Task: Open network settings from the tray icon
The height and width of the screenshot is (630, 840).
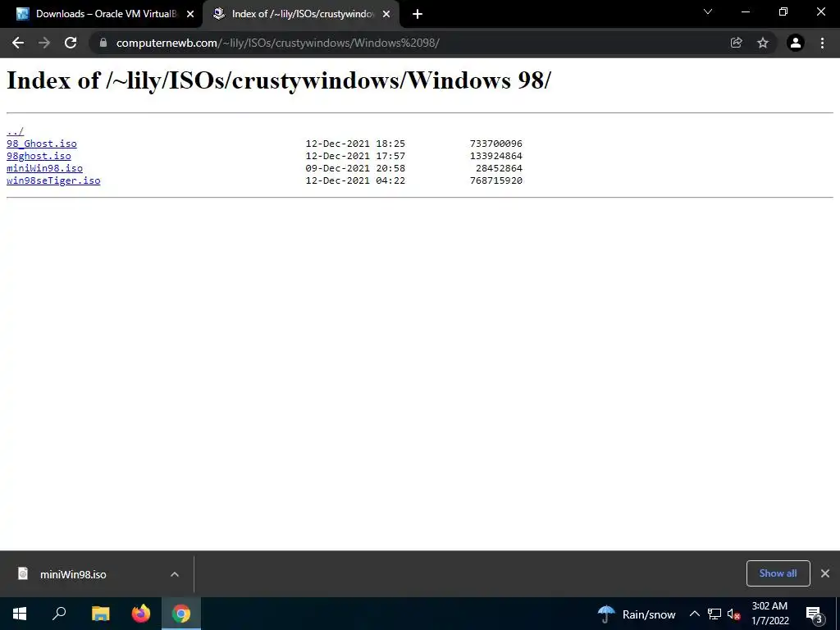Action: [x=714, y=614]
